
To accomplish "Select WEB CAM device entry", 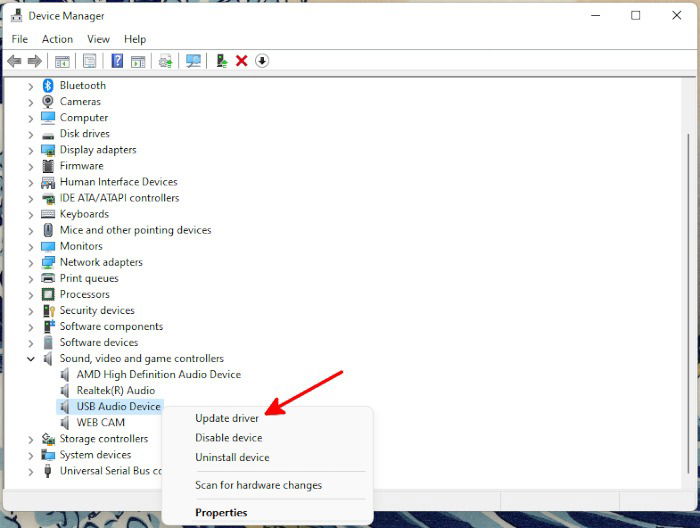I will click(100, 423).
